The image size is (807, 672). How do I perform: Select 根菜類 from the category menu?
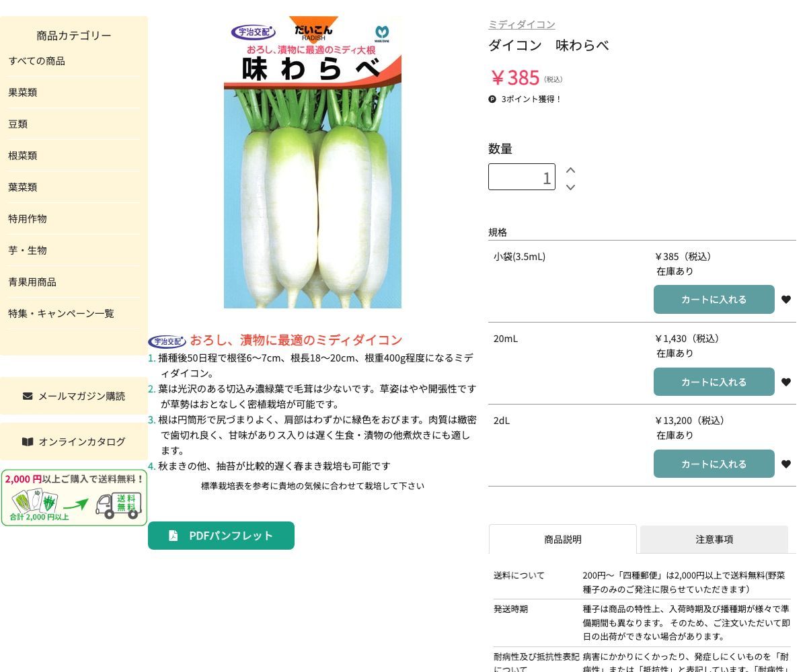coord(23,155)
